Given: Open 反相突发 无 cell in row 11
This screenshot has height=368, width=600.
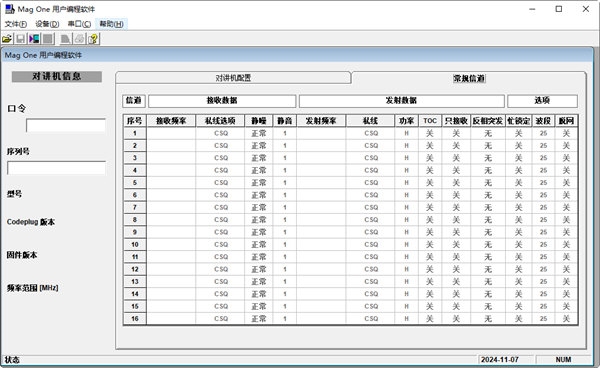Looking at the screenshot, I should [x=488, y=257].
